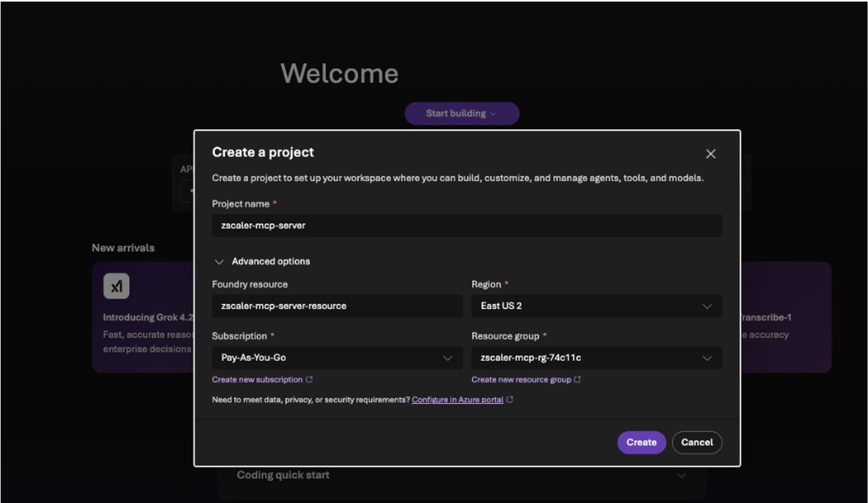Image resolution: width=868 pixels, height=503 pixels.
Task: Open the Subscription dropdown showing Pay-As-You-Go
Action: point(337,358)
